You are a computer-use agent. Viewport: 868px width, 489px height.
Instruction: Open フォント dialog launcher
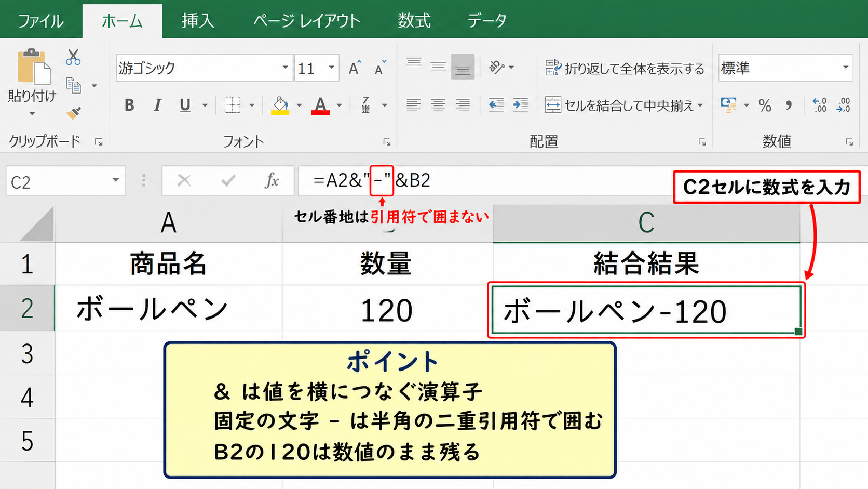pyautogui.click(x=387, y=142)
